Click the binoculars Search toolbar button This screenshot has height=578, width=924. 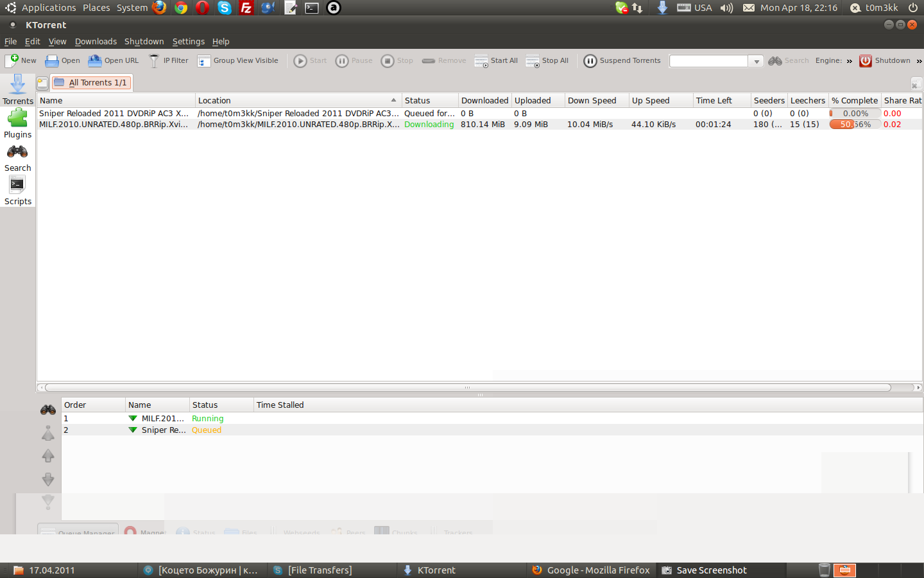click(x=789, y=61)
